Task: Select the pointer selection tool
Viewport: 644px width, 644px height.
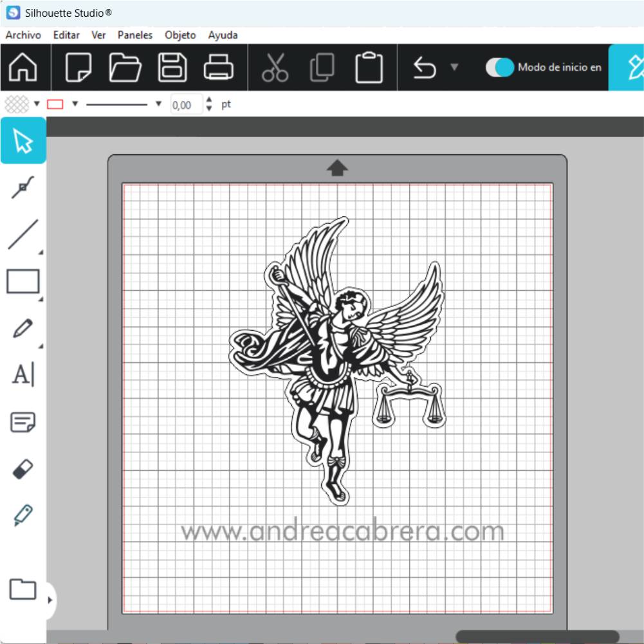Action: click(x=23, y=141)
